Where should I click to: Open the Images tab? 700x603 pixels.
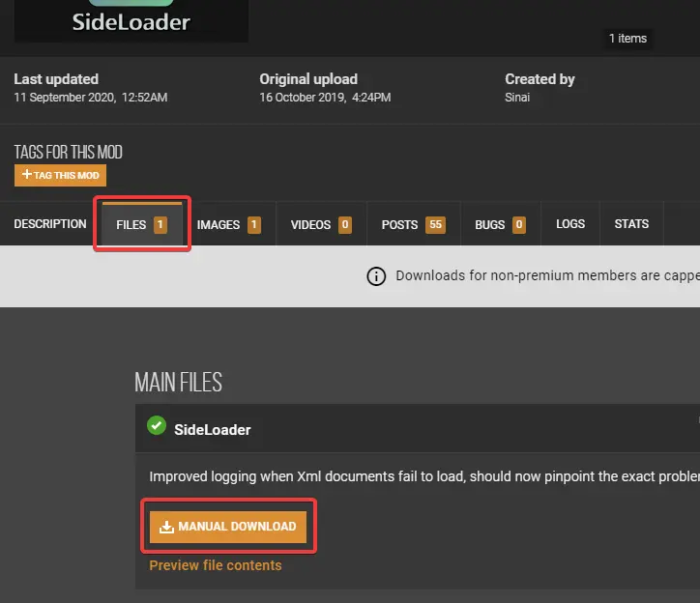point(229,224)
